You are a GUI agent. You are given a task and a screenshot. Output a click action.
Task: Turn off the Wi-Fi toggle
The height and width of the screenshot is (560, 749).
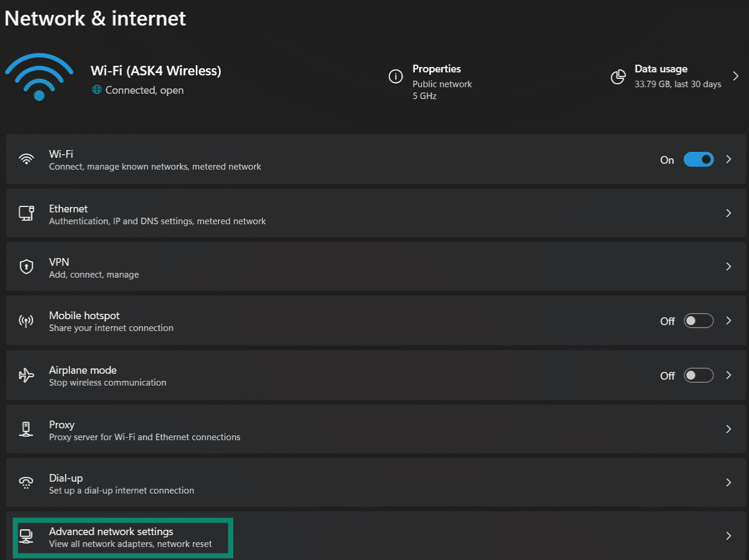pyautogui.click(x=699, y=159)
